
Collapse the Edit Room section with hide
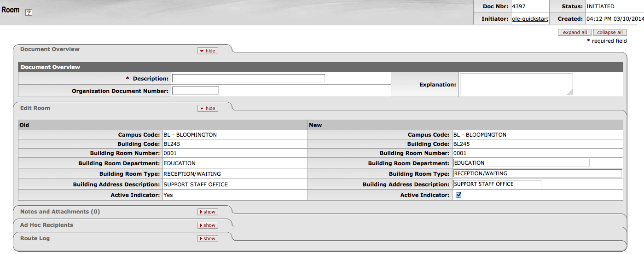[x=208, y=108]
